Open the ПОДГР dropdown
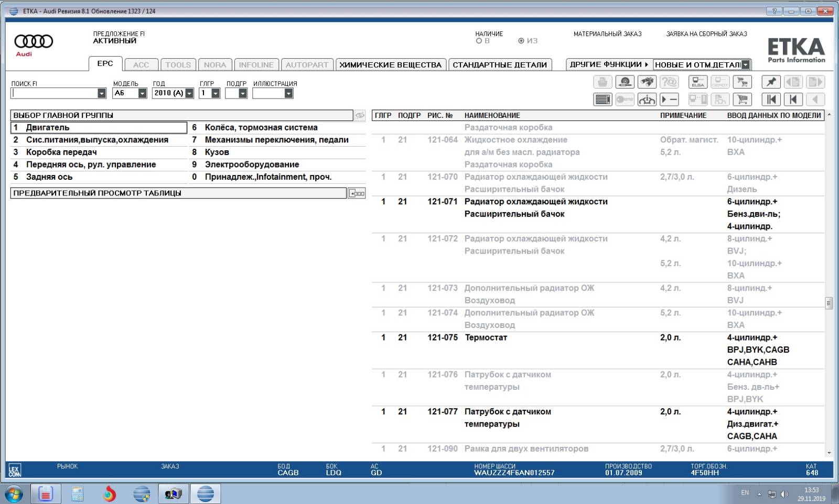 tap(243, 93)
